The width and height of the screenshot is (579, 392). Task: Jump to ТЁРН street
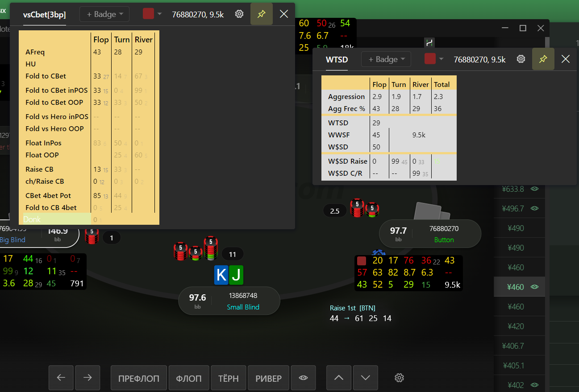(228, 378)
